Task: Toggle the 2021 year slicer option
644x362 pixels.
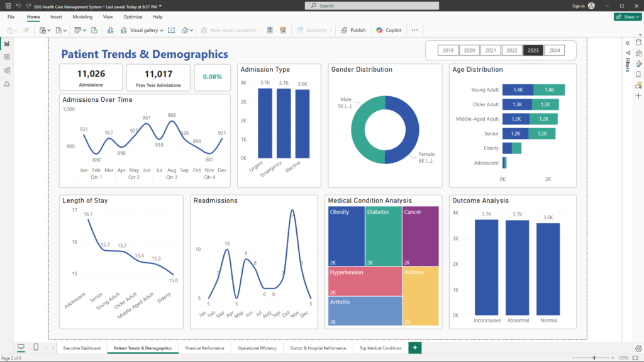Action: point(491,50)
